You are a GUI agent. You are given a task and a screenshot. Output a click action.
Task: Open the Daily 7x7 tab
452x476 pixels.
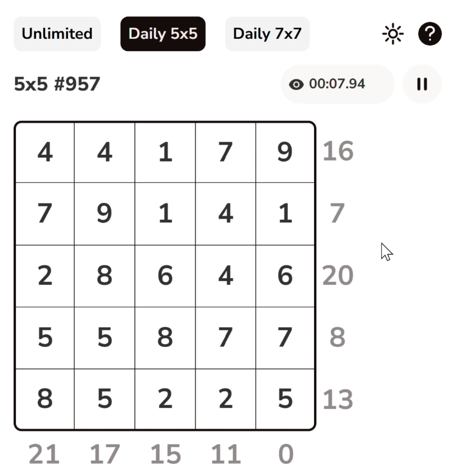(x=267, y=34)
